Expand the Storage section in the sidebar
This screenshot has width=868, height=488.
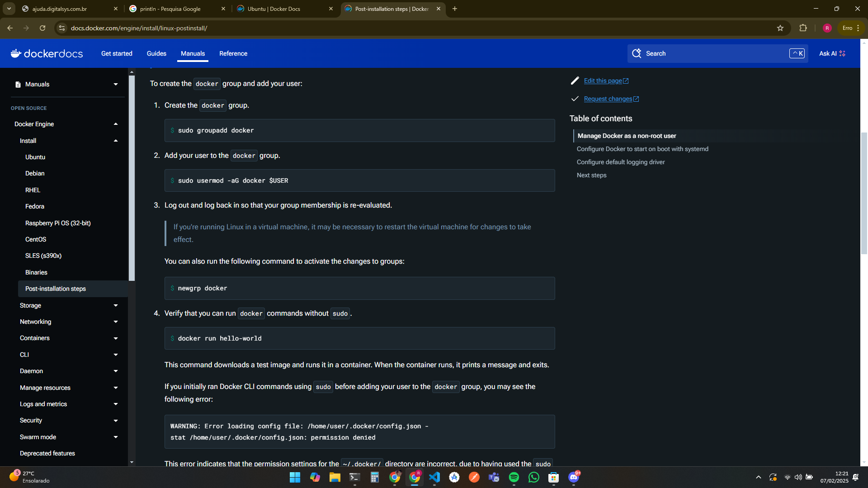pyautogui.click(x=116, y=306)
